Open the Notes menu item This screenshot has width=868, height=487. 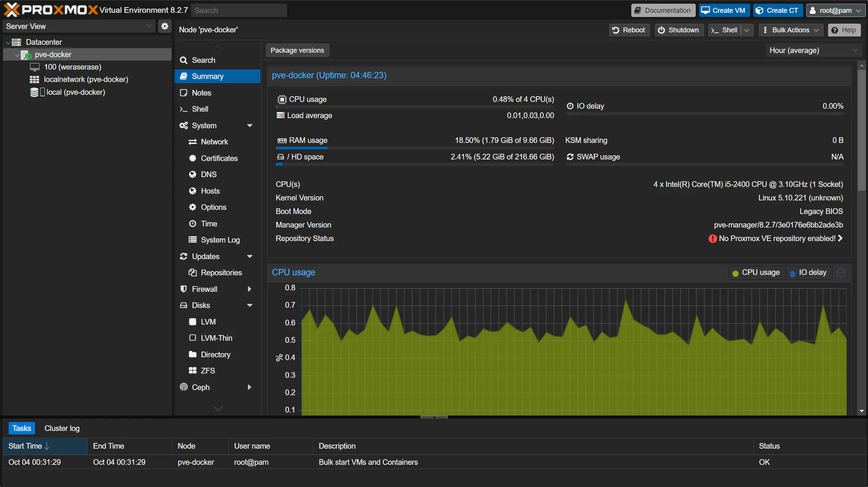201,93
